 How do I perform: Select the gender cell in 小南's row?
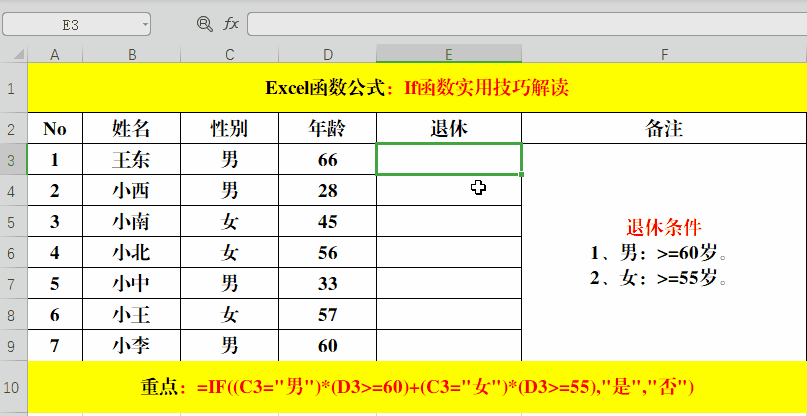point(230,221)
